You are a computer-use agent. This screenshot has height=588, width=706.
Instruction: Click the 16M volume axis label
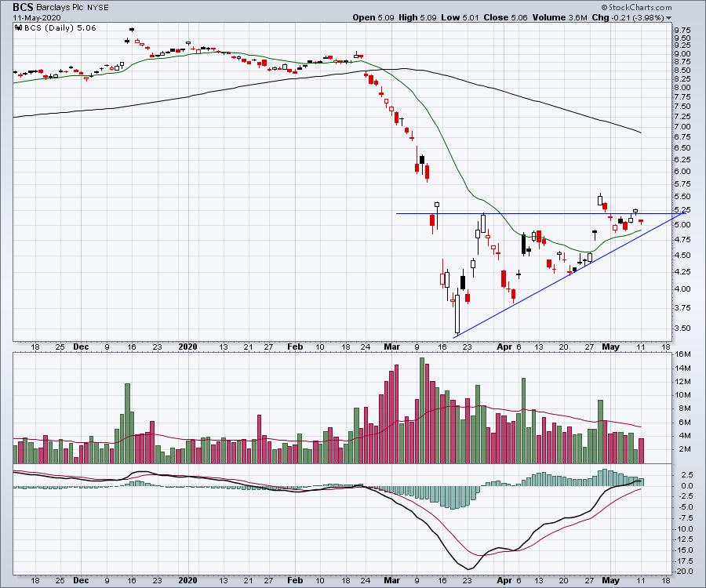(682, 354)
